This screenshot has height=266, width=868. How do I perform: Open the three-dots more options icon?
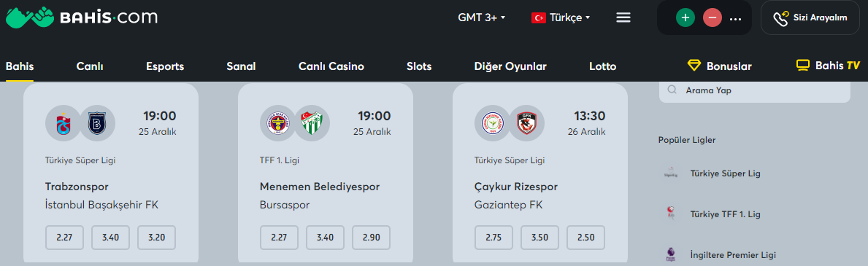tap(736, 19)
